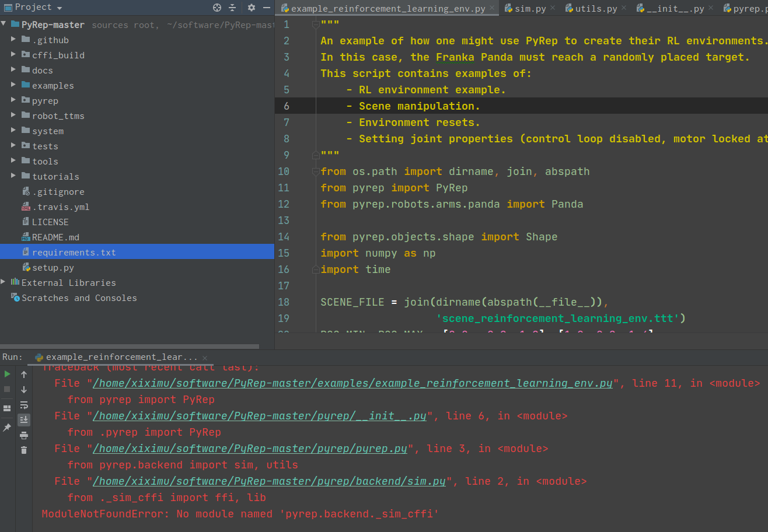The height and width of the screenshot is (532, 768).
Task: Collapse all nodes in the Project tree
Action: tap(232, 8)
